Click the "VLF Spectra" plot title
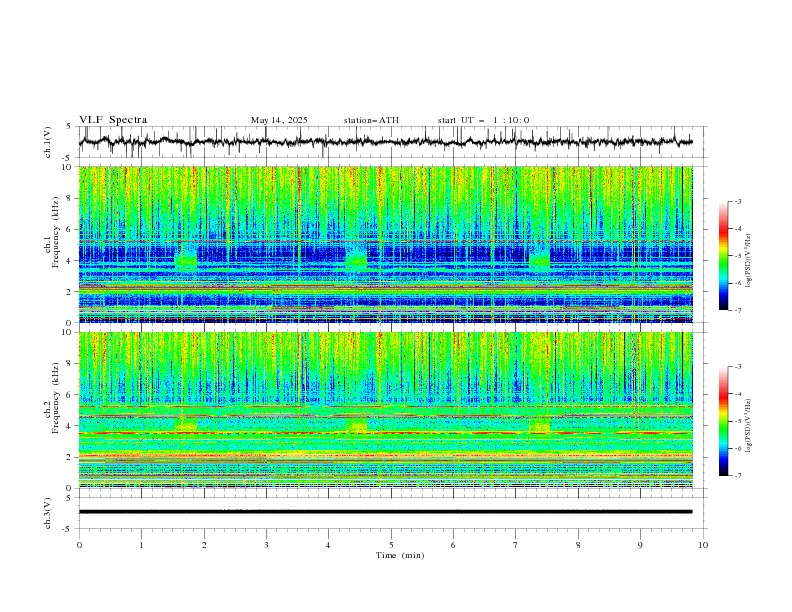The image size is (792, 612). point(113,120)
